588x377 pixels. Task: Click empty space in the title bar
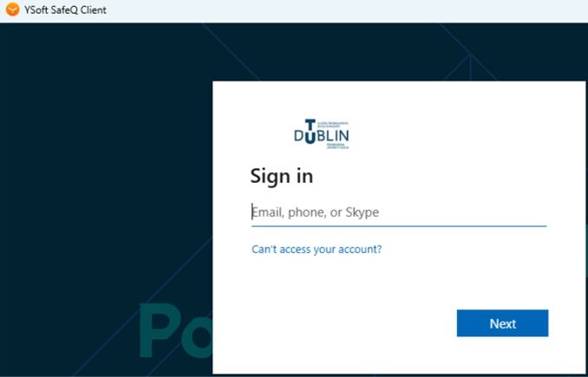click(337, 10)
